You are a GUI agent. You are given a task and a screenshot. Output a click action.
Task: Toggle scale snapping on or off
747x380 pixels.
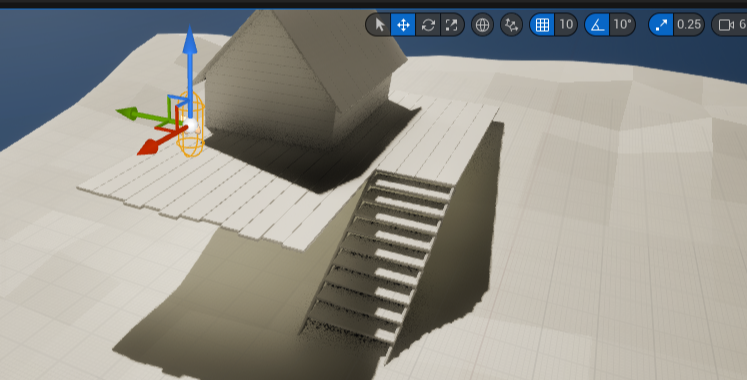(x=661, y=25)
